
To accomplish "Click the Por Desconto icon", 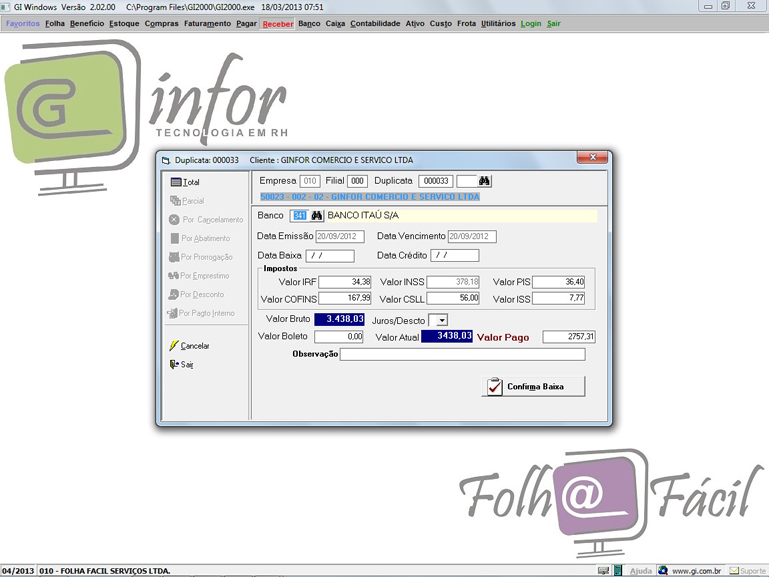I will [x=173, y=294].
